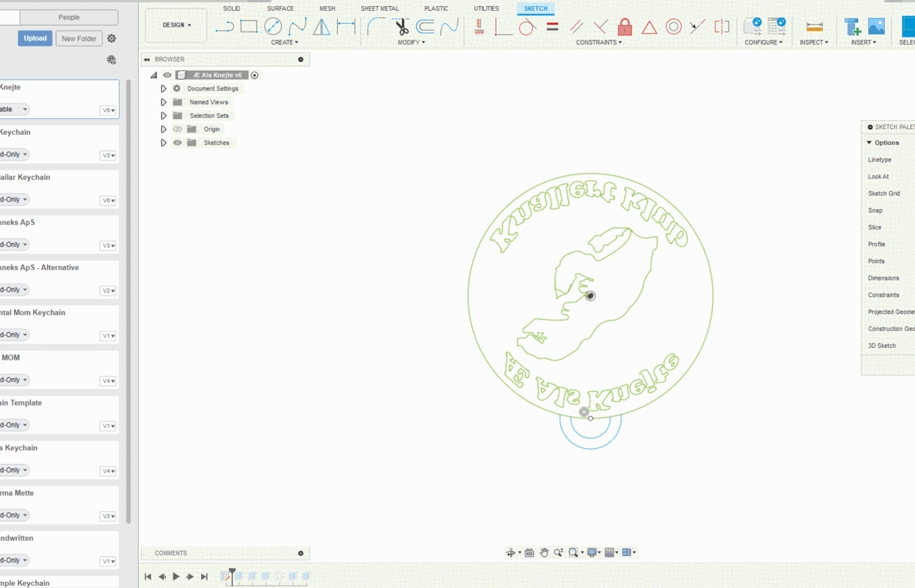Screen dimensions: 915x588
Task: Click the Upload button
Action: (x=35, y=38)
